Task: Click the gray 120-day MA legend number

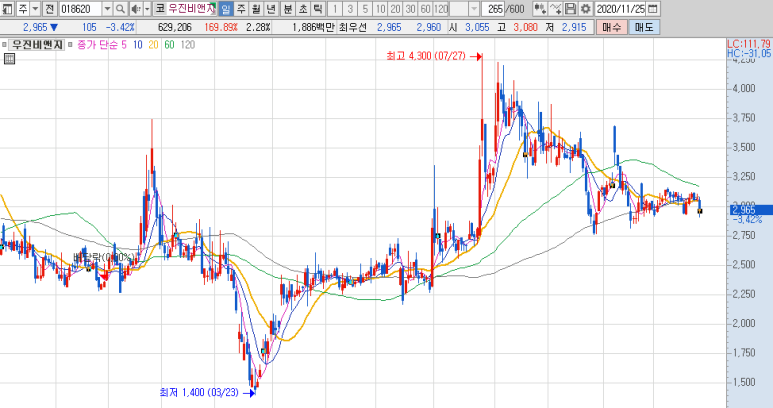Action: tap(187, 45)
